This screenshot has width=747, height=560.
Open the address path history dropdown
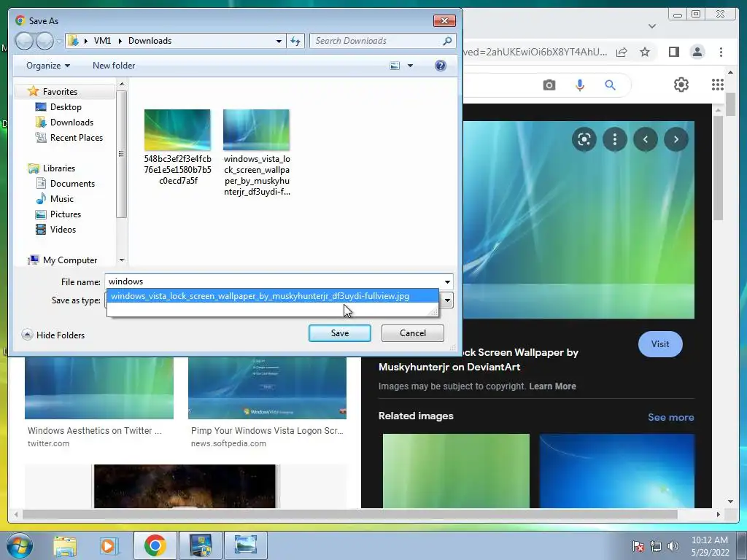coord(279,41)
